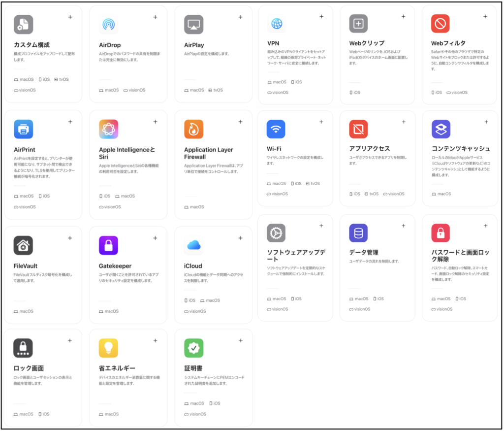Select the コンテンツキャッシュ card title

tap(461, 149)
